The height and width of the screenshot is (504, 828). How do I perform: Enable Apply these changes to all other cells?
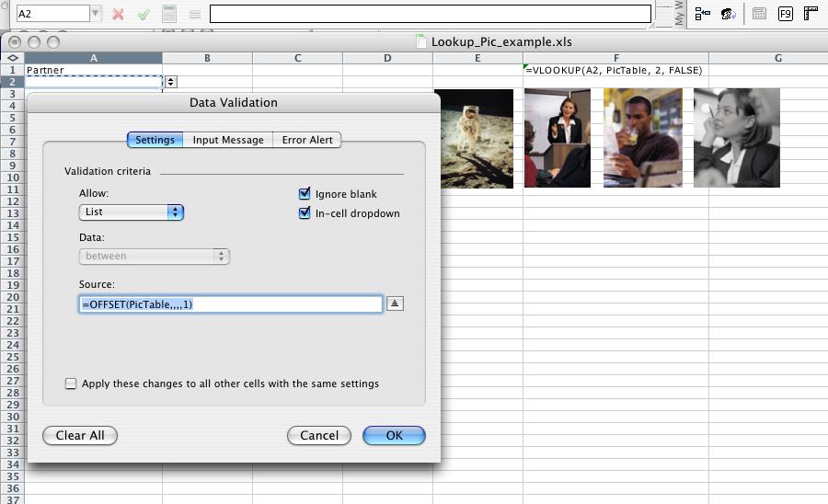(71, 384)
